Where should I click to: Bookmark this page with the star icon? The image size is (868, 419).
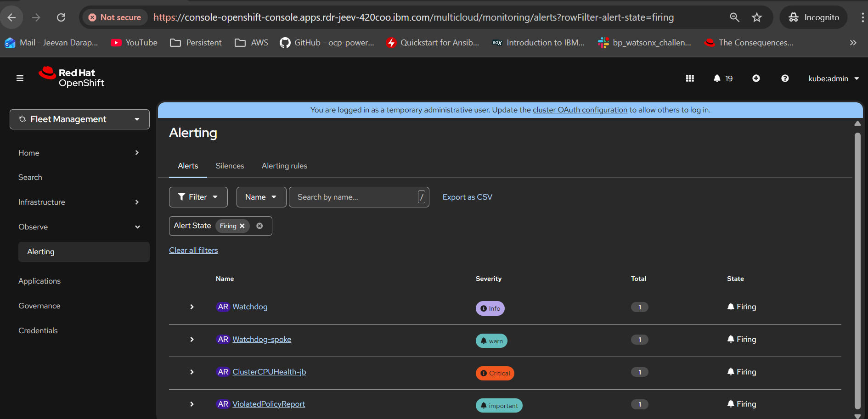[x=756, y=17]
